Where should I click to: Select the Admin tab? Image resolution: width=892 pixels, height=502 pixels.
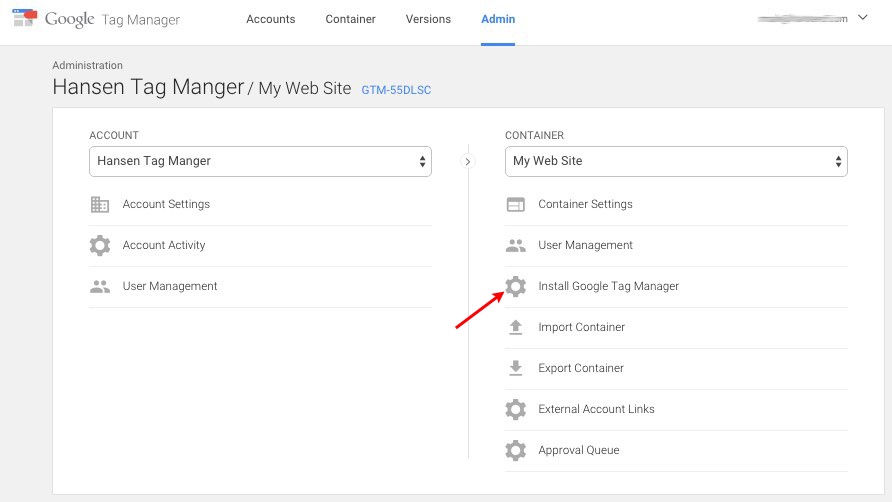pyautogui.click(x=498, y=19)
